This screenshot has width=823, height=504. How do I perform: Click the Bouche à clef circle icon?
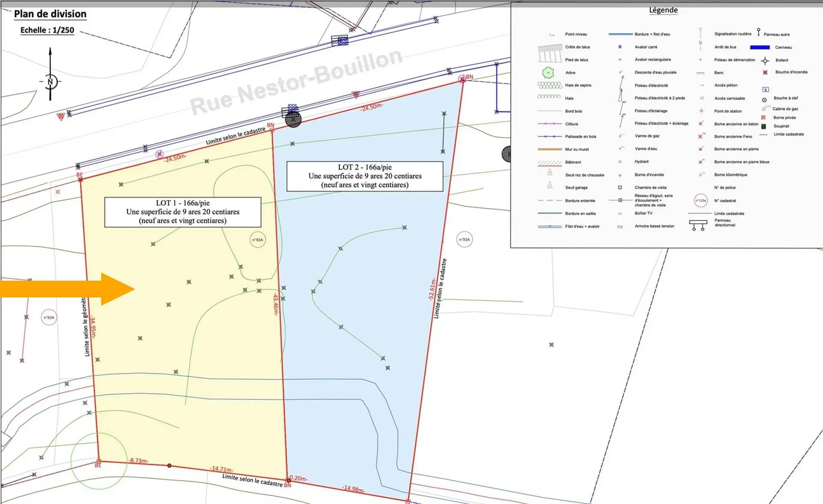pyautogui.click(x=764, y=100)
